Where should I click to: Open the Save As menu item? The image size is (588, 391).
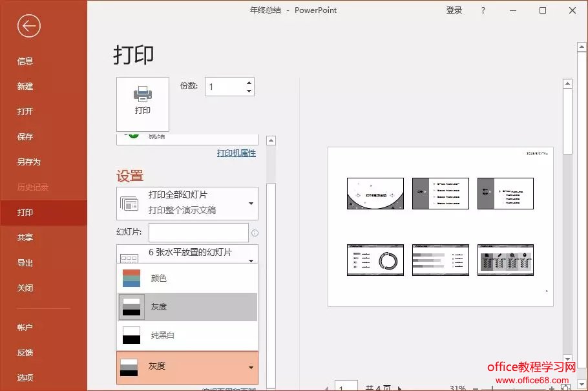click(x=29, y=162)
